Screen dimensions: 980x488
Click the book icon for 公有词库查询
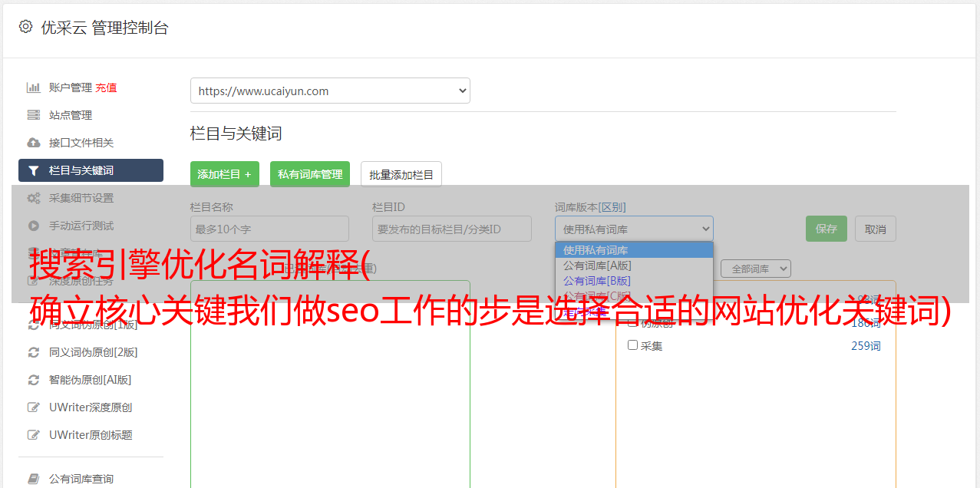[33, 479]
